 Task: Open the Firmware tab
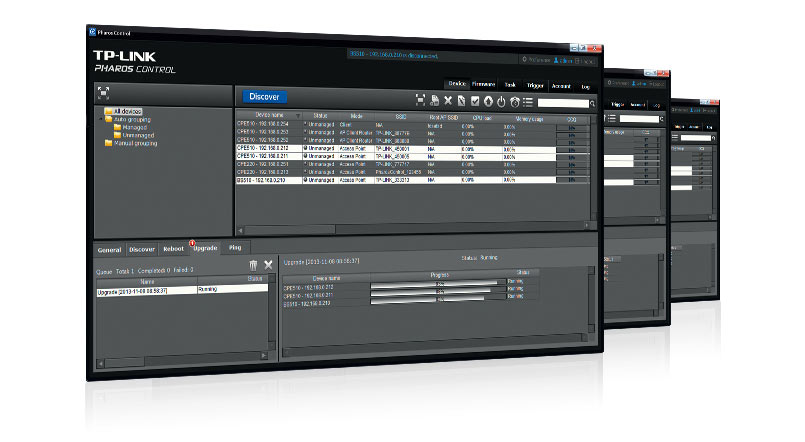click(x=484, y=84)
